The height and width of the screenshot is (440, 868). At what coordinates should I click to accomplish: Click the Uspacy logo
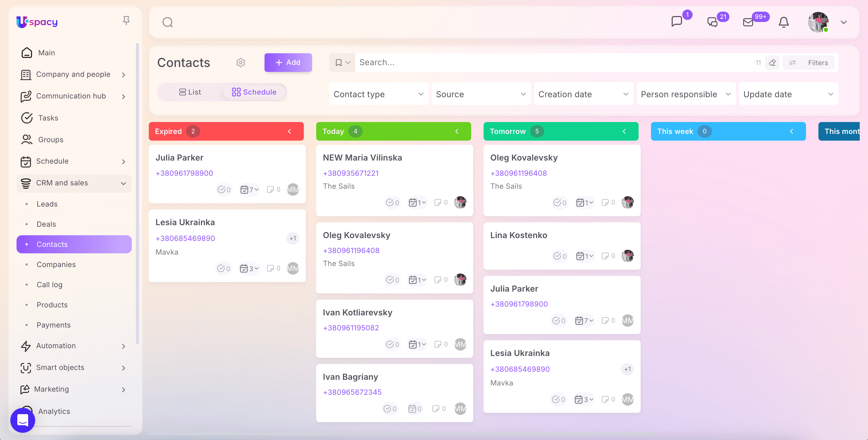pyautogui.click(x=37, y=22)
